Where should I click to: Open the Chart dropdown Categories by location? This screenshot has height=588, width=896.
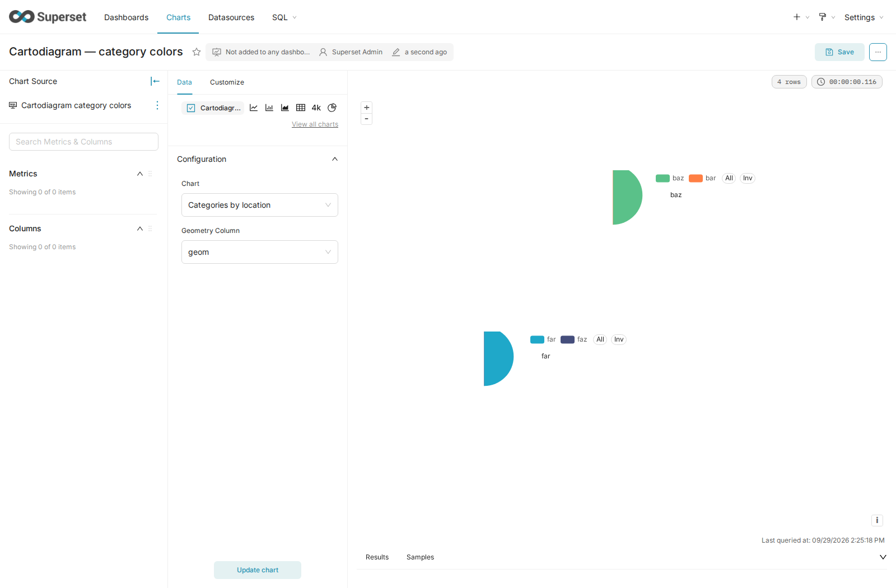coord(260,205)
